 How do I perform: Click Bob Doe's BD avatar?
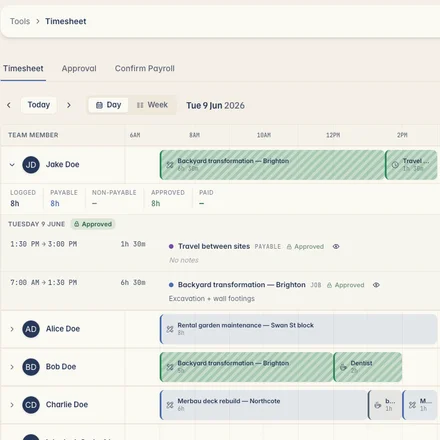pyautogui.click(x=31, y=367)
